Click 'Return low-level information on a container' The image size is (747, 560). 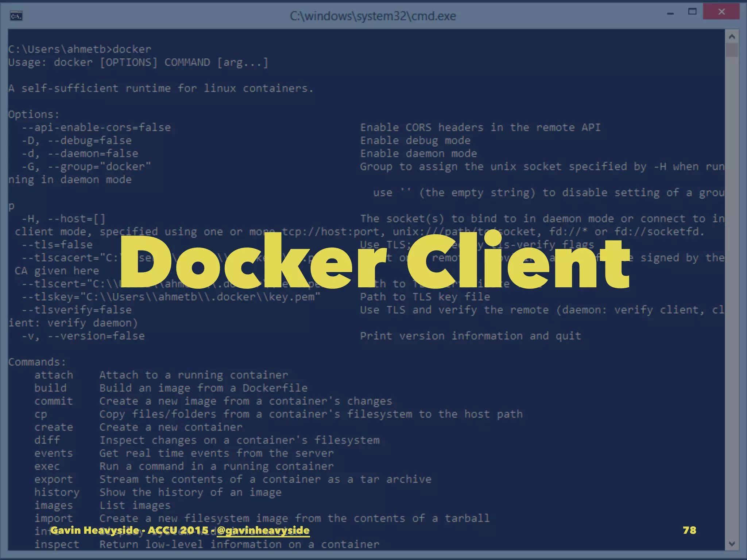click(239, 545)
